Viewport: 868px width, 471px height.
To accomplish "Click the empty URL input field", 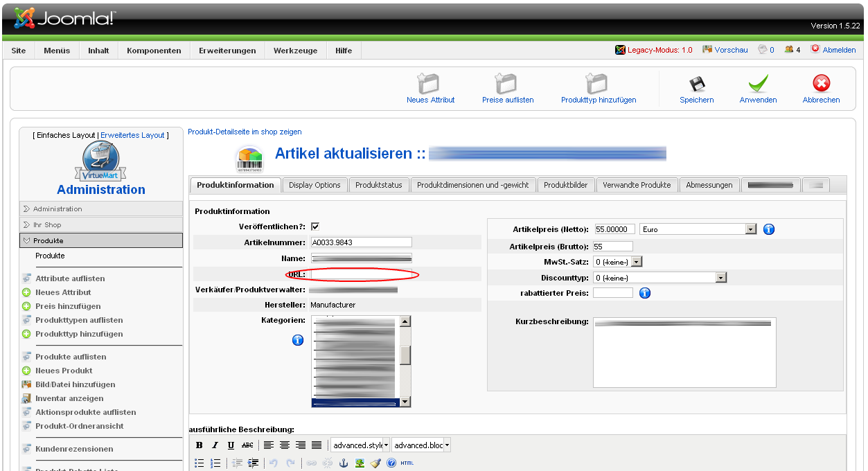I will (x=361, y=274).
